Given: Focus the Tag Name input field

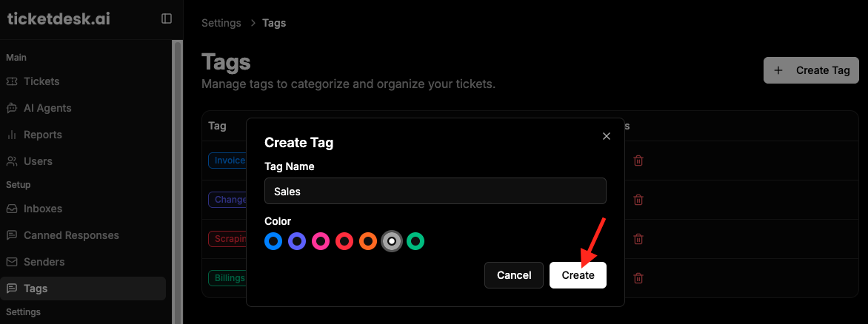Looking at the screenshot, I should [x=435, y=191].
